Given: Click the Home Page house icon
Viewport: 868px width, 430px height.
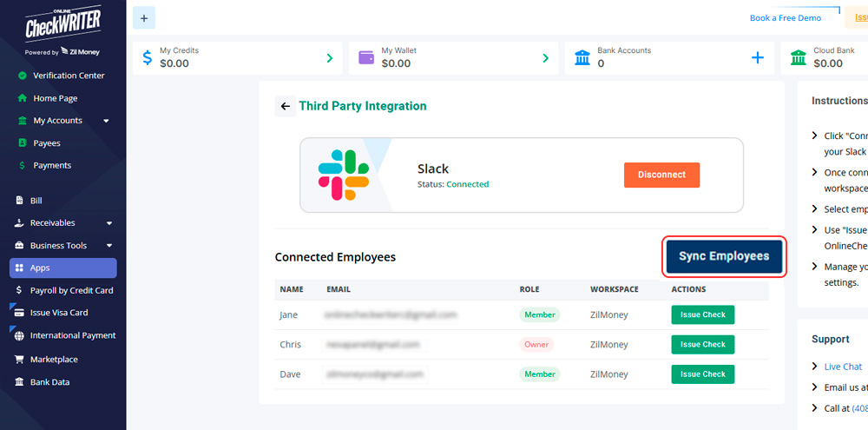Looking at the screenshot, I should pos(23,98).
